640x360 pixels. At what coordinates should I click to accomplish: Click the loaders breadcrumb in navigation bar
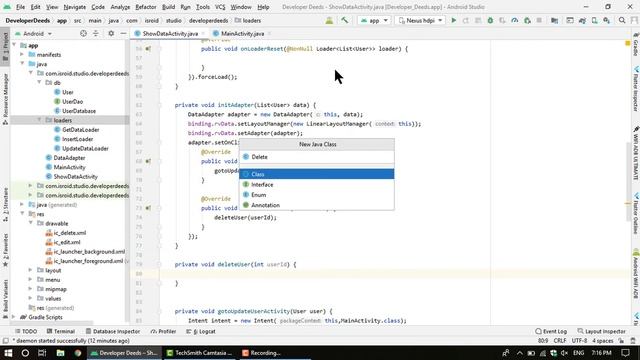(248, 20)
